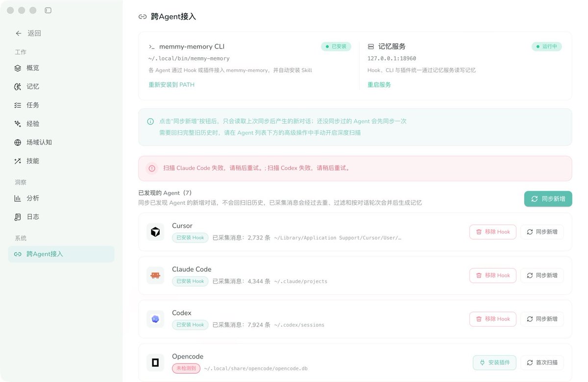Click 已采集消息: 4,344 条 text
This screenshot has width=588, height=382.
(241, 281)
